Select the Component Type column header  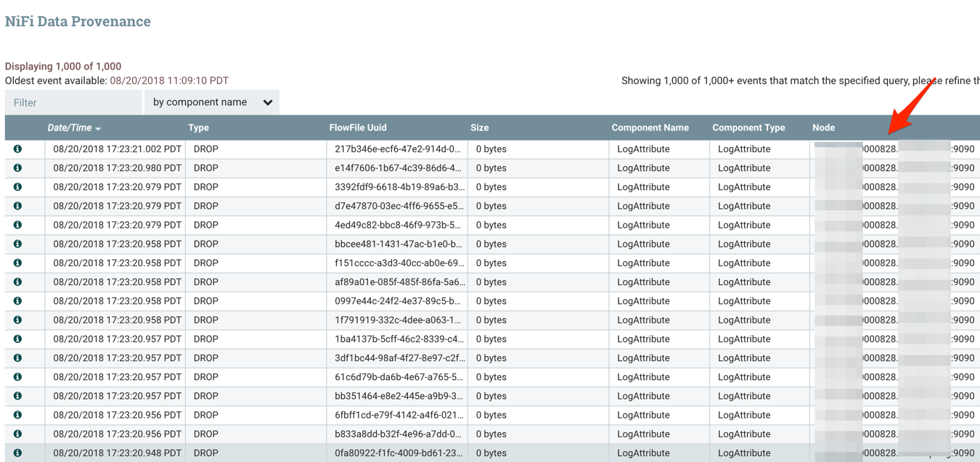[748, 128]
